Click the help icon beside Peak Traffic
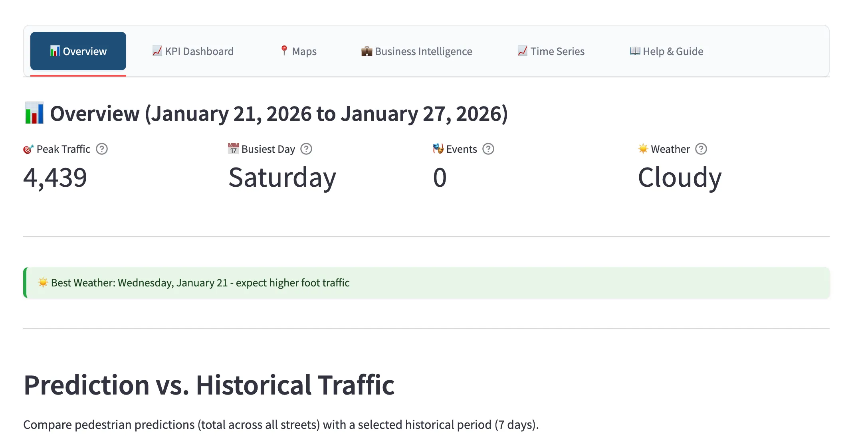This screenshot has height=446, width=868. 102,149
